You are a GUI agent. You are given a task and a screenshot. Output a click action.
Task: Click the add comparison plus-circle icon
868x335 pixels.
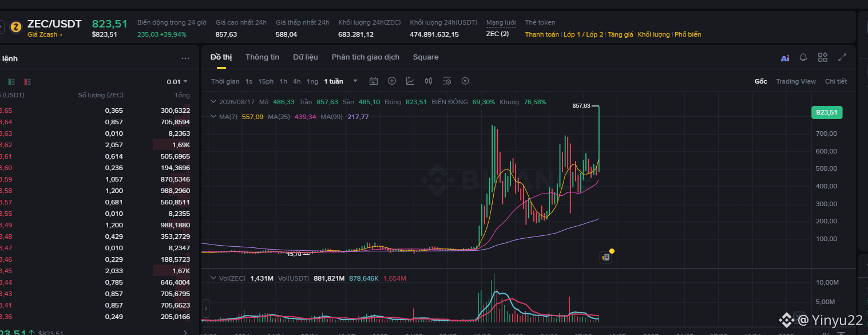coord(392,81)
